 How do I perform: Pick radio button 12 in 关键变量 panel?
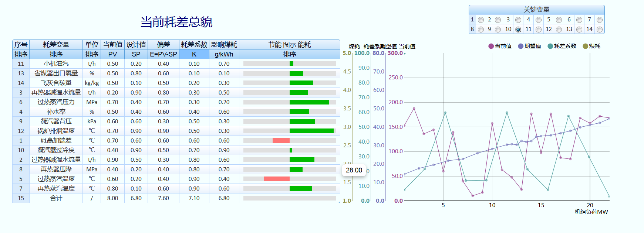pos(559,30)
